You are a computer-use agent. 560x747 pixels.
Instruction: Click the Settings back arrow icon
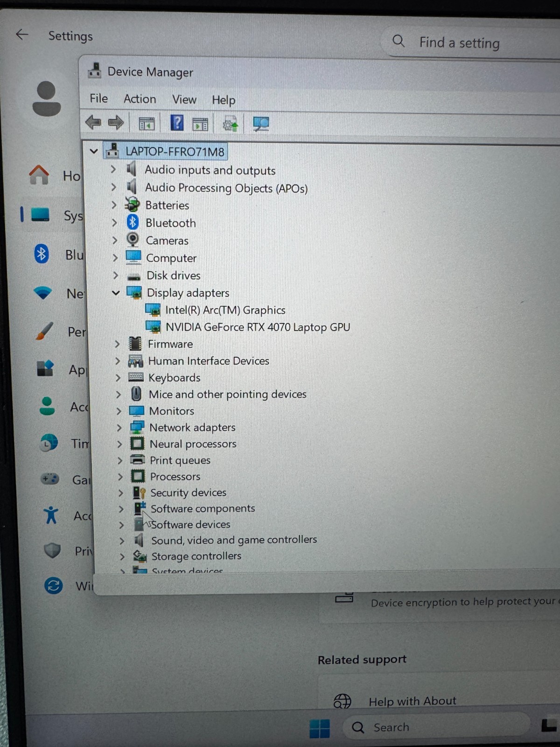click(22, 34)
